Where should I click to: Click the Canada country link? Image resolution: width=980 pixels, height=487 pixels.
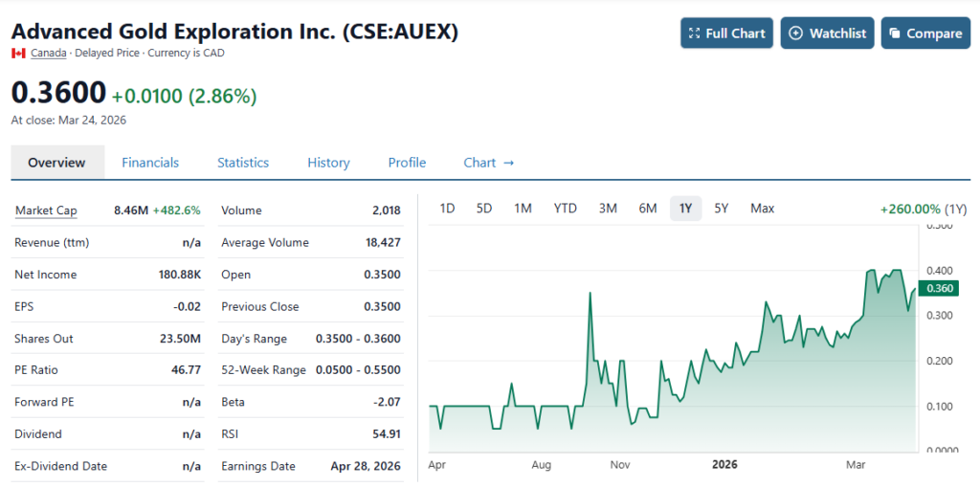click(x=49, y=53)
